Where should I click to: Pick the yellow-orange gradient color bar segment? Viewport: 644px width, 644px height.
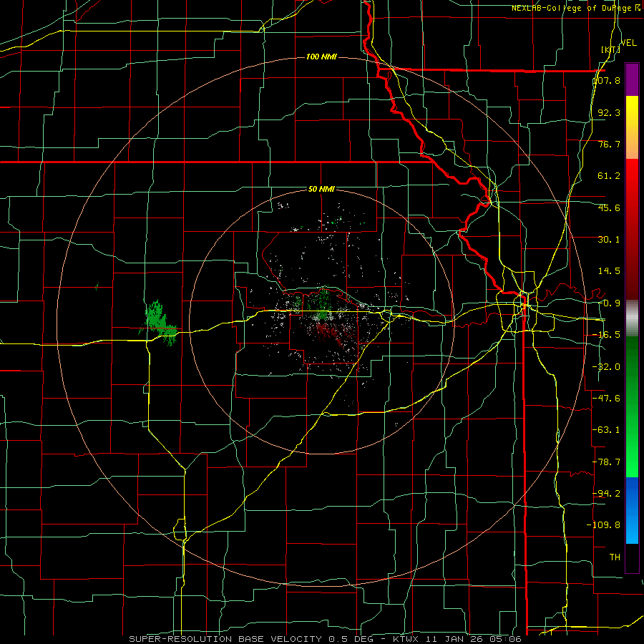[632, 127]
